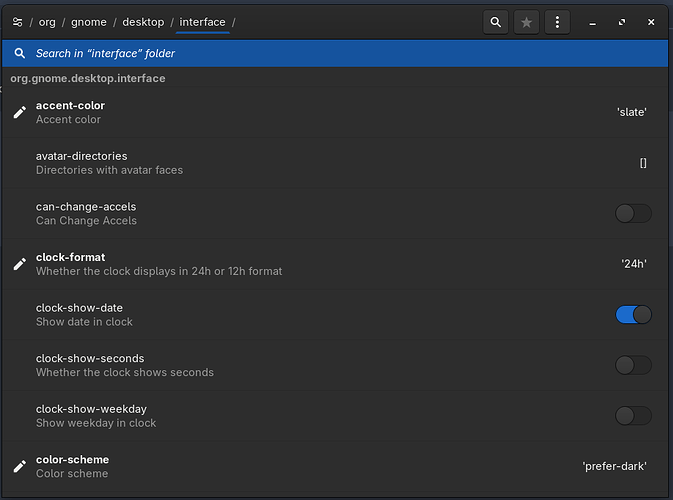Click the '24h' value
673x500 pixels.
pyautogui.click(x=634, y=264)
